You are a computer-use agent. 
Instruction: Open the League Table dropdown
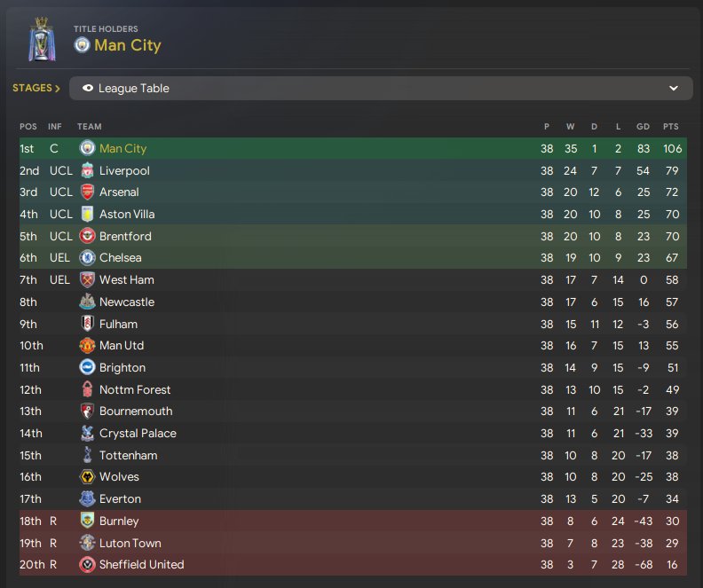pos(380,89)
